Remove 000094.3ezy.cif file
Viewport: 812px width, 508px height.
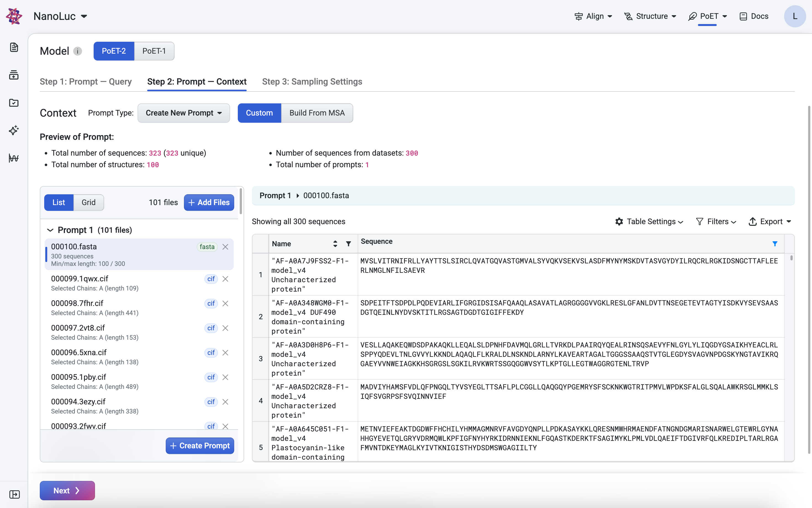tap(226, 402)
